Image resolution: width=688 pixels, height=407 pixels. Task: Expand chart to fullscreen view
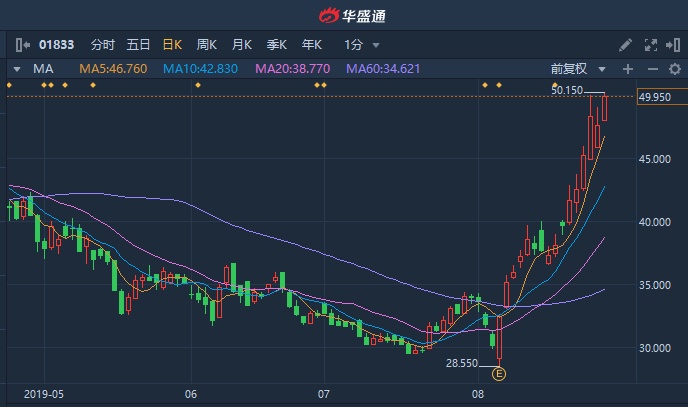pos(650,45)
